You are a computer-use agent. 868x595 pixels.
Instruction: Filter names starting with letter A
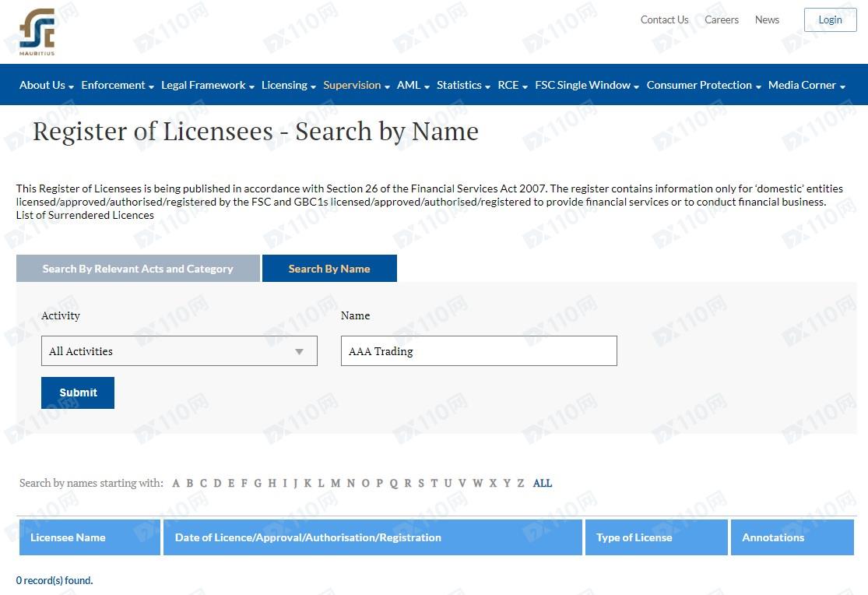coord(176,484)
